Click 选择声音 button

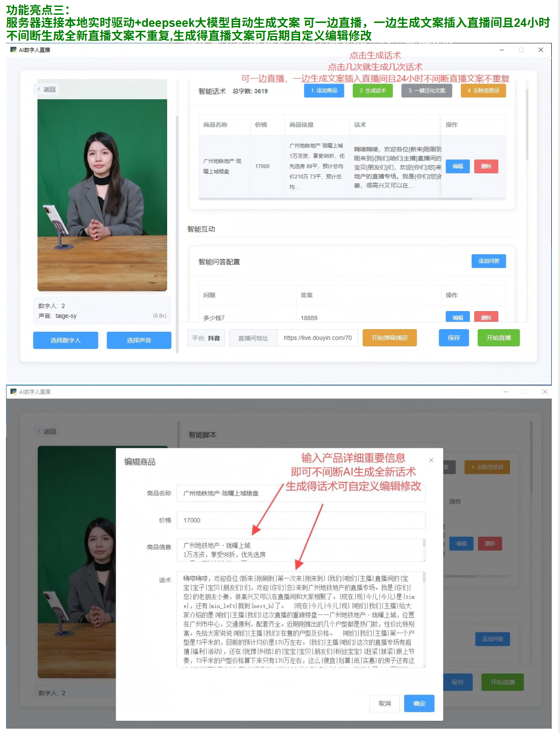[x=139, y=341]
